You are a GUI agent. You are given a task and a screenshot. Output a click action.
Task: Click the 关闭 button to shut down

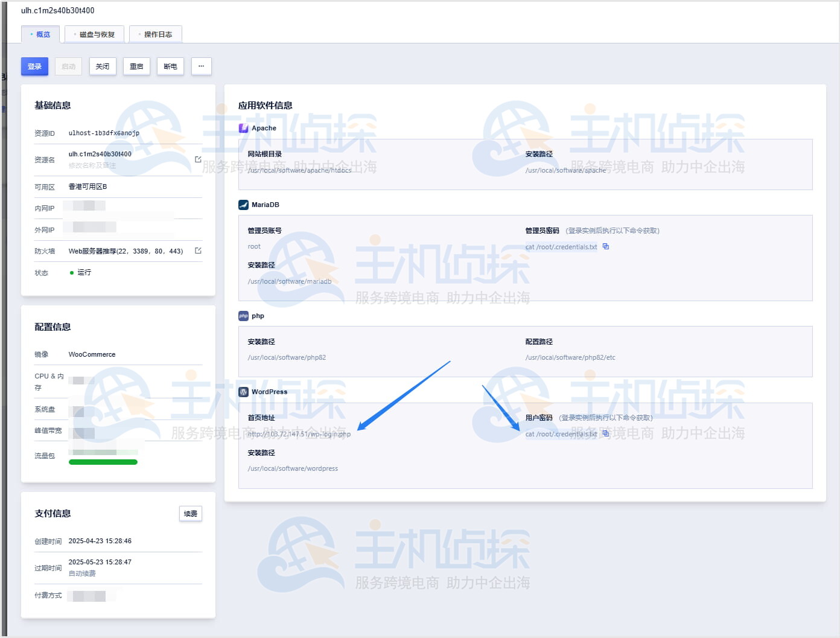tap(103, 66)
